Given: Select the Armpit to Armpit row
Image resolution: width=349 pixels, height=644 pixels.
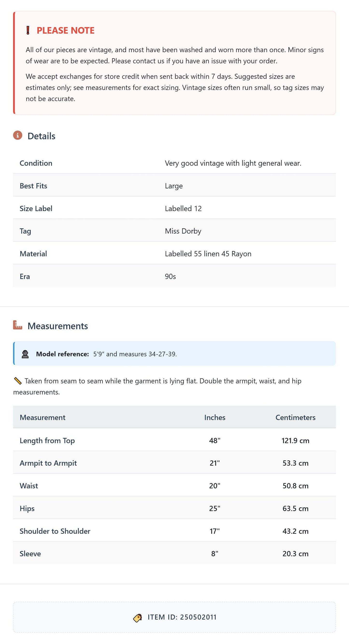Looking at the screenshot, I should coord(174,463).
